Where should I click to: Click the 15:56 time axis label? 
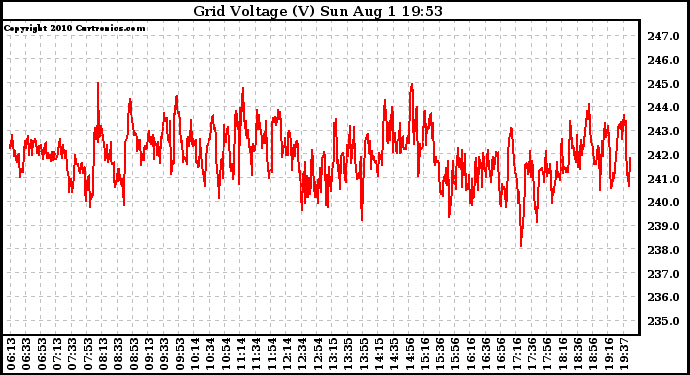coord(456,354)
